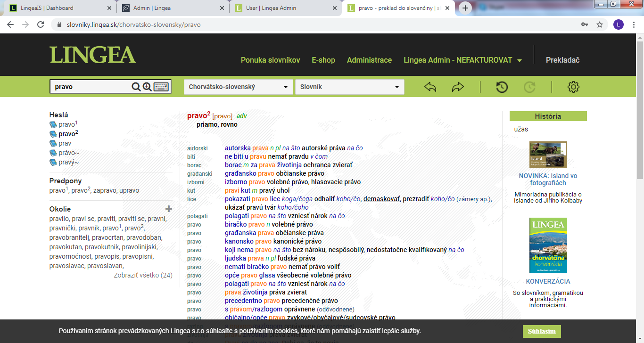
Task: Open new browser tab plus button
Action: tap(465, 8)
